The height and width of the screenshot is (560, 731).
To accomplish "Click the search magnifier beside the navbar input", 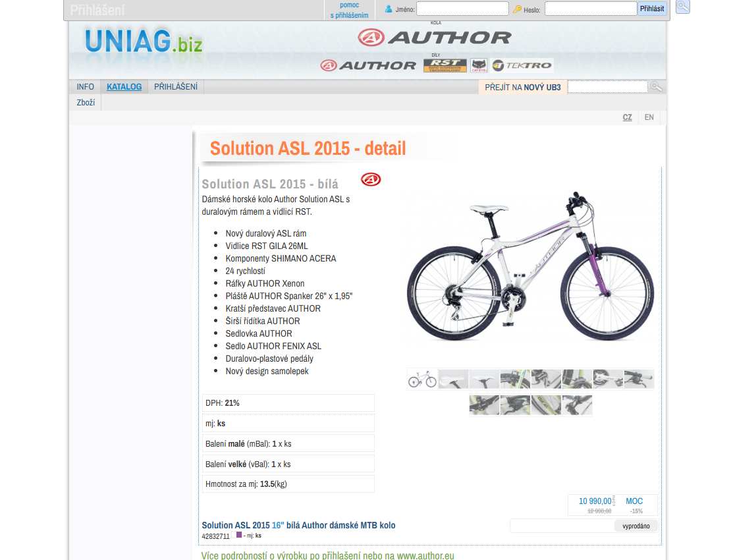I will pyautogui.click(x=657, y=87).
